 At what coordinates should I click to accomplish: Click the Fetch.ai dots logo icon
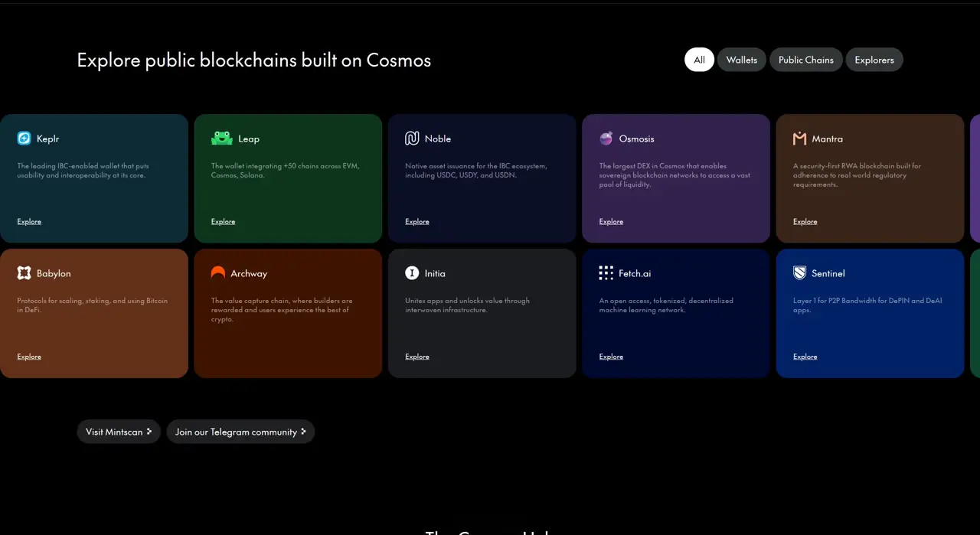click(x=606, y=273)
